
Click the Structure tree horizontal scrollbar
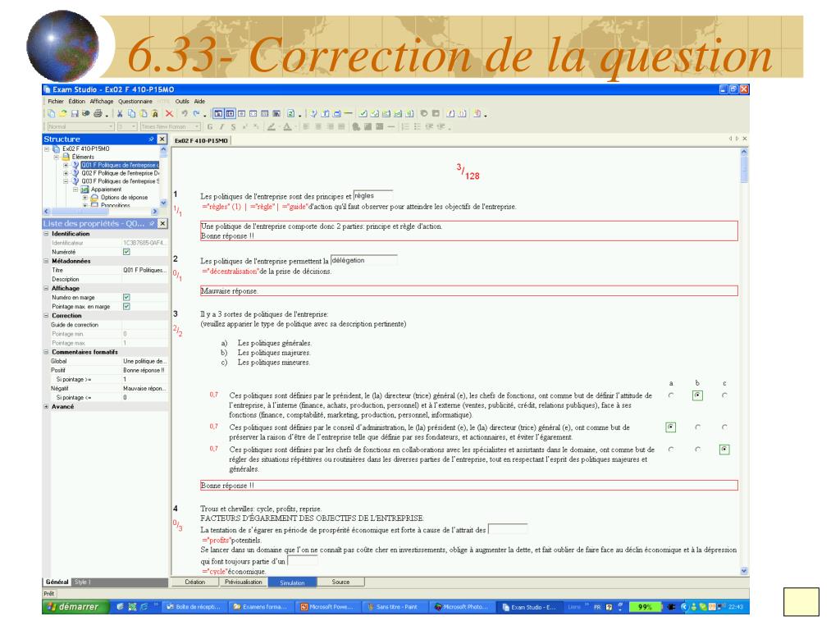tap(100, 212)
